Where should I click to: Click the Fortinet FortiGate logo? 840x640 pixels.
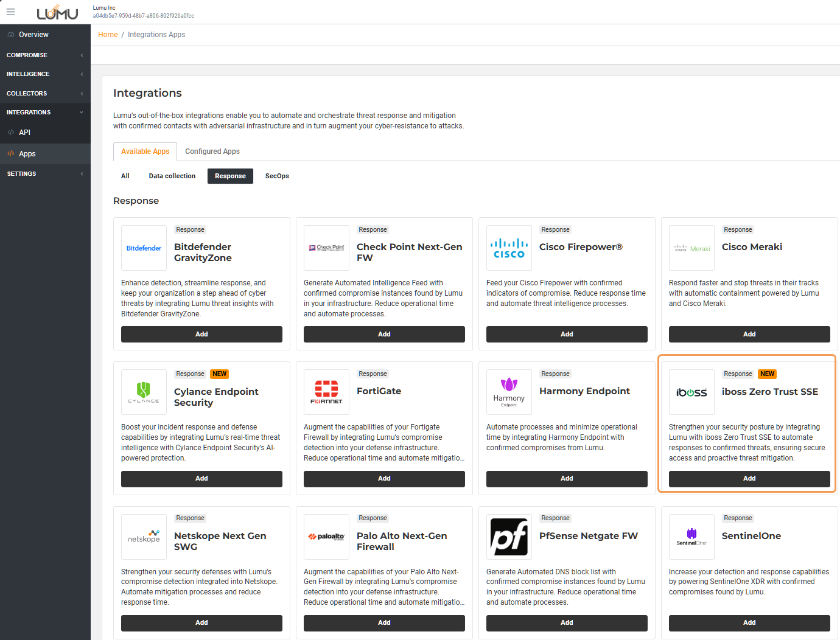coord(326,392)
